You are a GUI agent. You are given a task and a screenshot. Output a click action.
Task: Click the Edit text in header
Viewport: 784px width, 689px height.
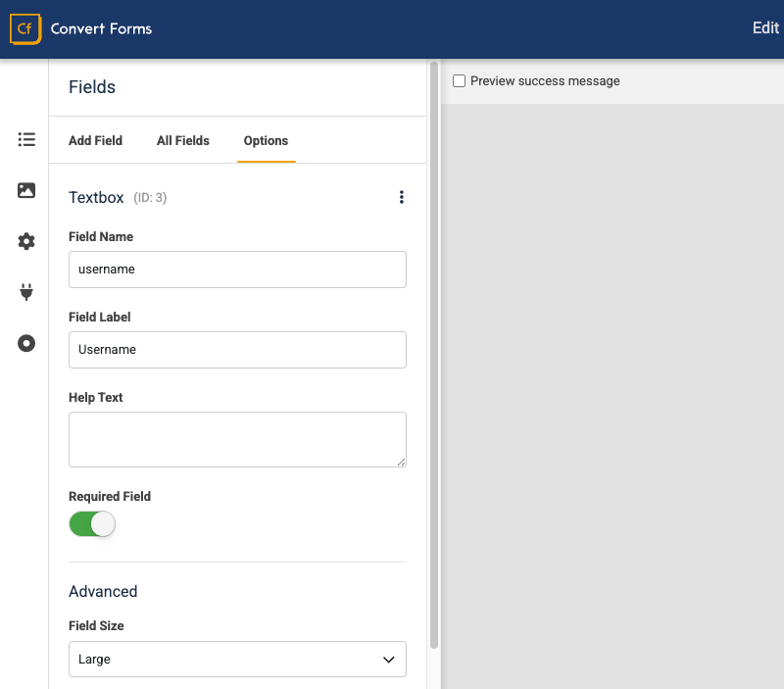point(765,27)
